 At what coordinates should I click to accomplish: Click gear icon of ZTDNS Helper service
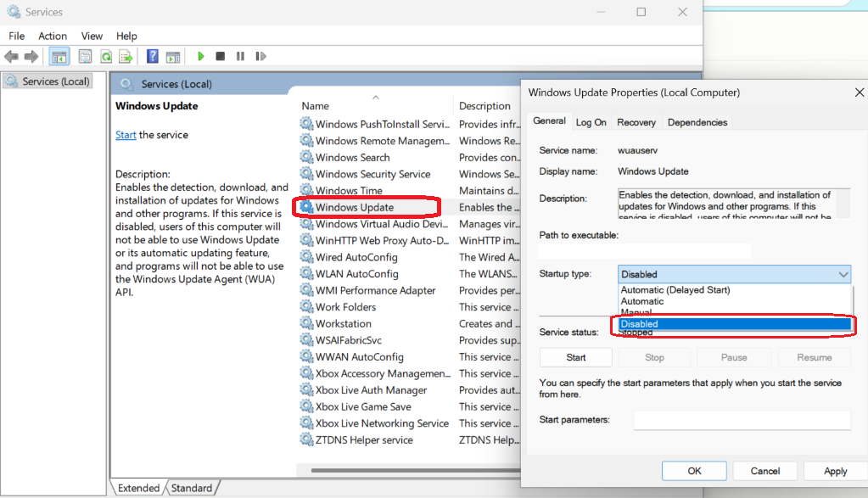[306, 439]
